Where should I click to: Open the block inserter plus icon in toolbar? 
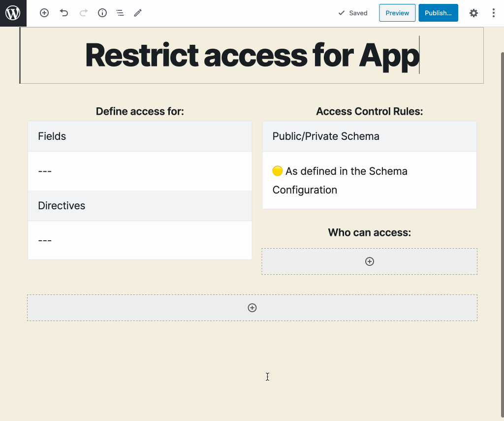coord(44,13)
